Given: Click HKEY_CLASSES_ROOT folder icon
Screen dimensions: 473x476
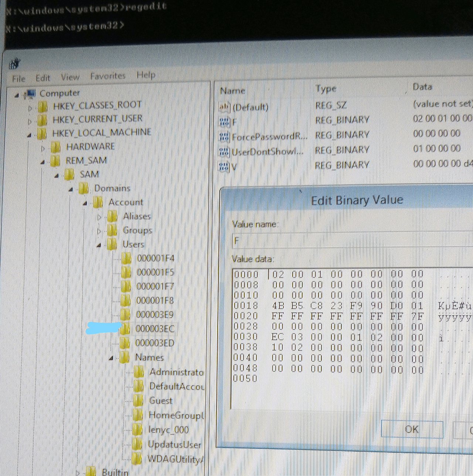Looking at the screenshot, I should click(x=42, y=107).
